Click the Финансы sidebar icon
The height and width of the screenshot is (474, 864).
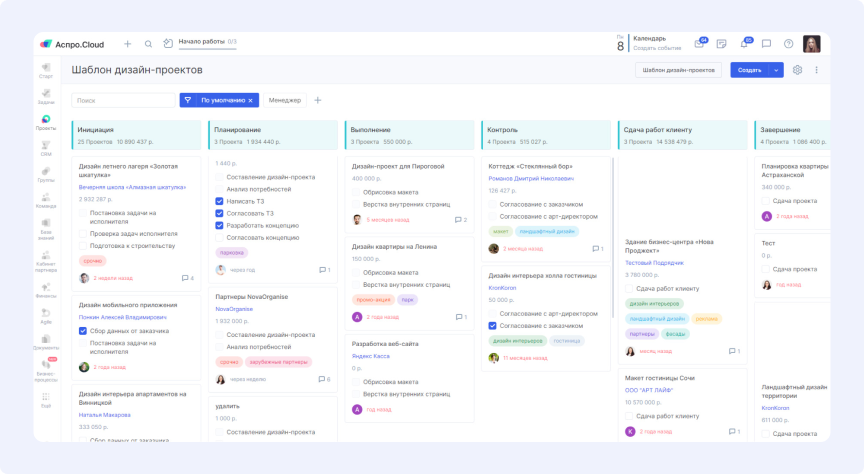(x=46, y=291)
